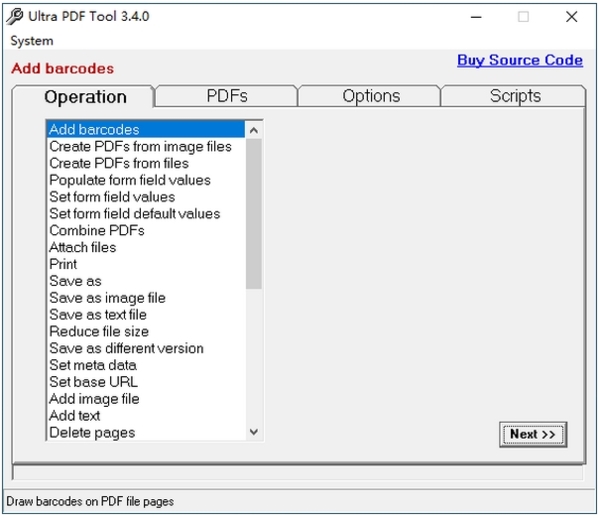Viewport: 599px width, 518px height.
Task: Choose Create PDFs from files operation
Action: [146, 163]
